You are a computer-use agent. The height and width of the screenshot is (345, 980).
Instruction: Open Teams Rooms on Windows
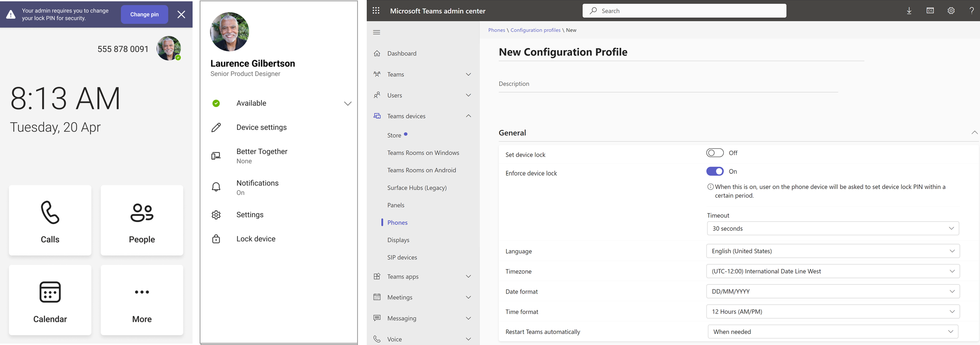[423, 153]
